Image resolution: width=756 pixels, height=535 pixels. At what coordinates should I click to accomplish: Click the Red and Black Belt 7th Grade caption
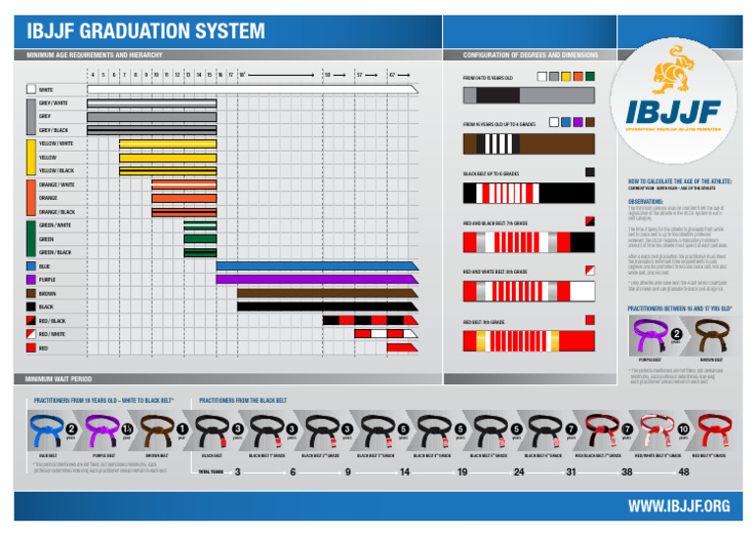tap(495, 224)
